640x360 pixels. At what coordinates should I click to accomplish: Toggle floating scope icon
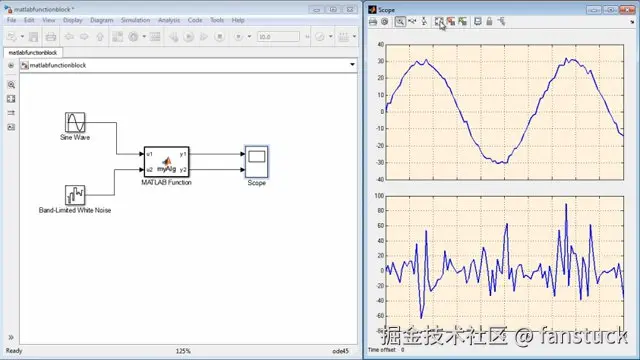(x=478, y=22)
